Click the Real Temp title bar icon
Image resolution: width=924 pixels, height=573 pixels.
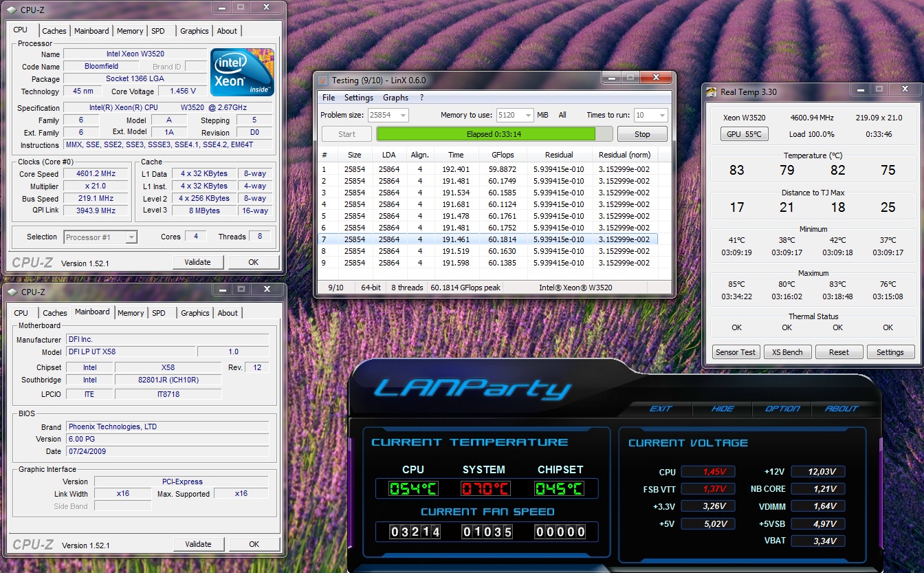[711, 91]
